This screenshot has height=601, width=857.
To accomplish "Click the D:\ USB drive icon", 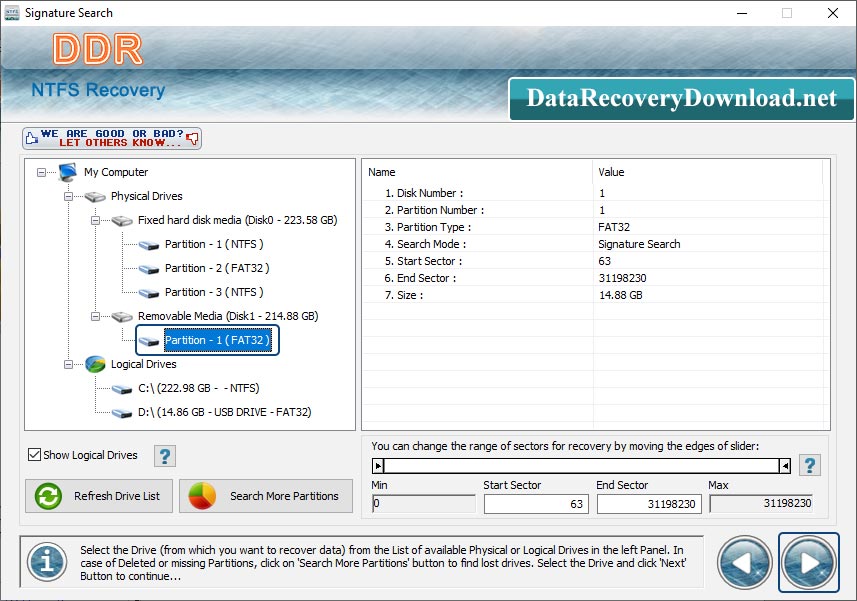I will 122,413.
